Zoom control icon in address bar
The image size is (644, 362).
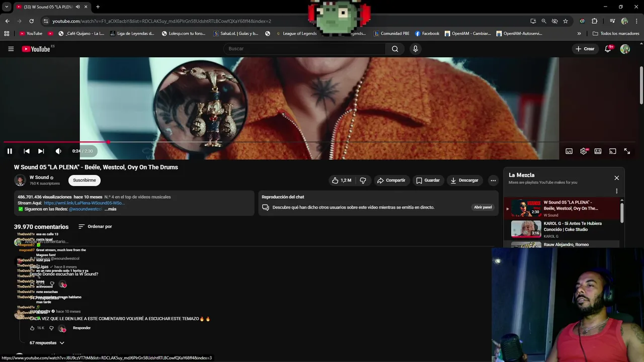(544, 21)
